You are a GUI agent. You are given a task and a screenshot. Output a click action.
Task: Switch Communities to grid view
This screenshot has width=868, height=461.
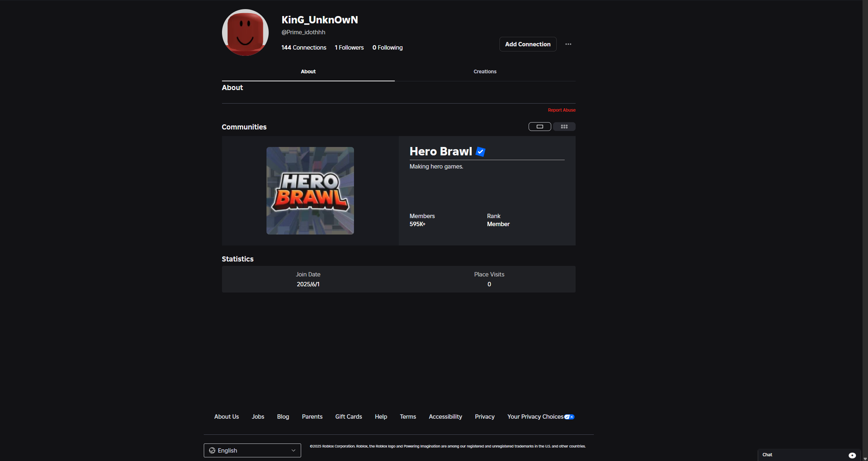click(564, 127)
